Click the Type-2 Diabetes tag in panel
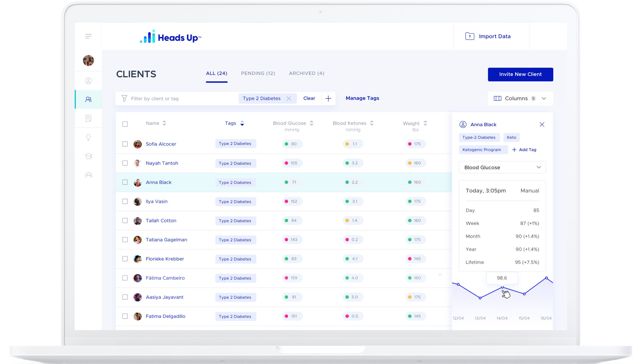The height and width of the screenshot is (364, 635). coord(479,138)
